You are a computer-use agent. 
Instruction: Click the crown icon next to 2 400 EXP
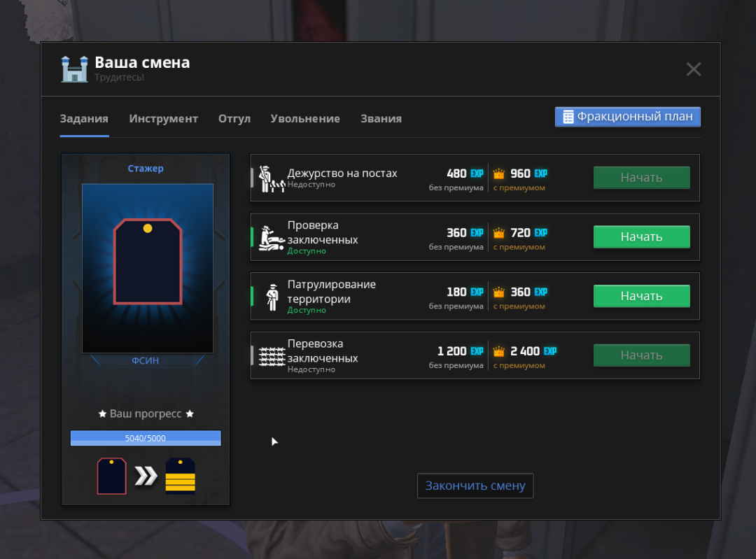[498, 351]
